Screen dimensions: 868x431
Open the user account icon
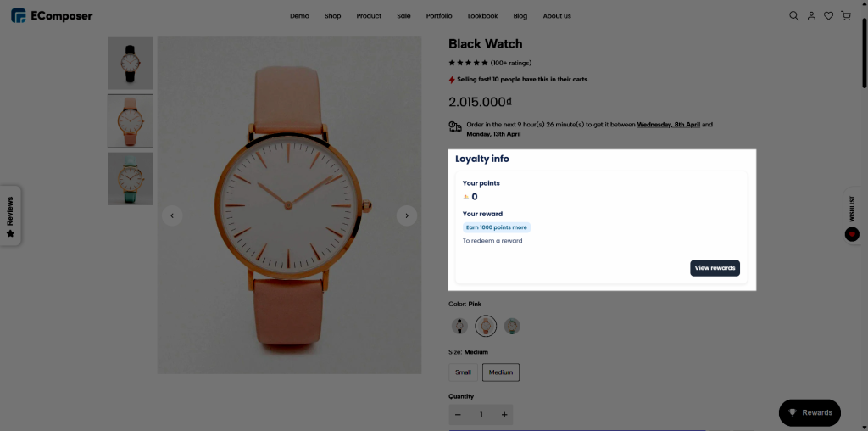click(x=811, y=16)
